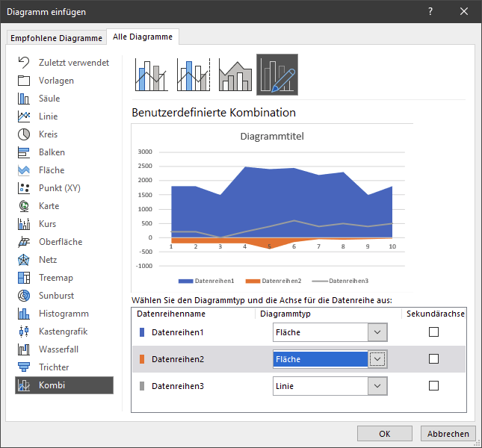Select the Zuletzt verwendet recent icon

[24, 63]
